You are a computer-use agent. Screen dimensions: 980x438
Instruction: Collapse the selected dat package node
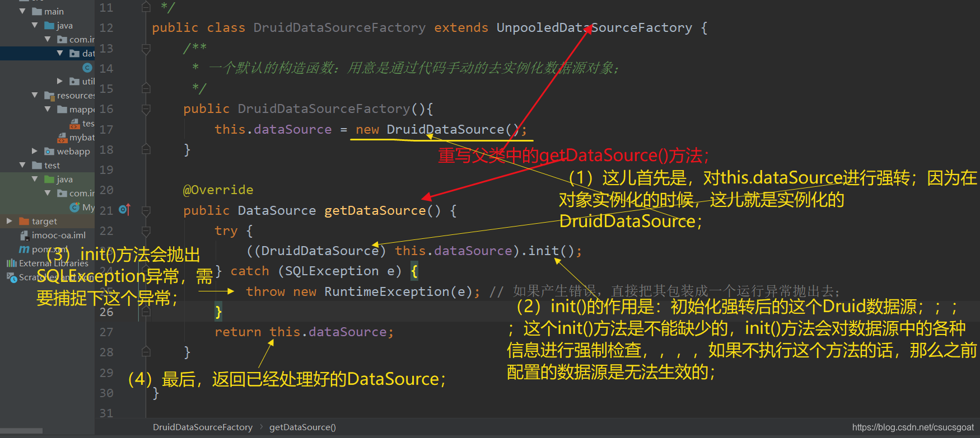click(60, 54)
